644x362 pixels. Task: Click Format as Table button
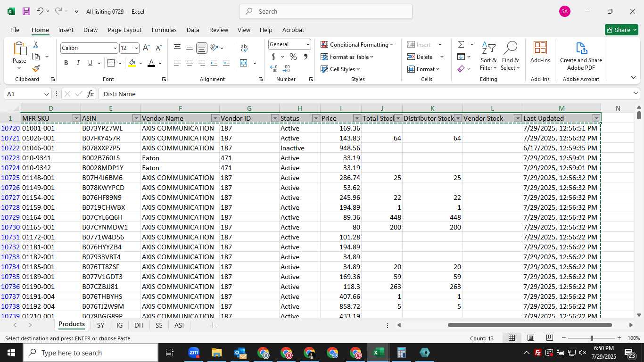point(347,57)
